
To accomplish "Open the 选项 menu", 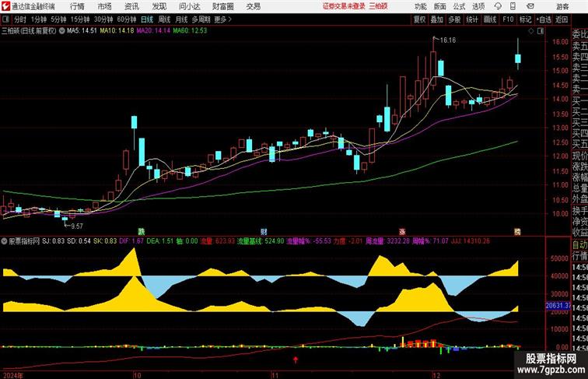I will pos(478,6).
